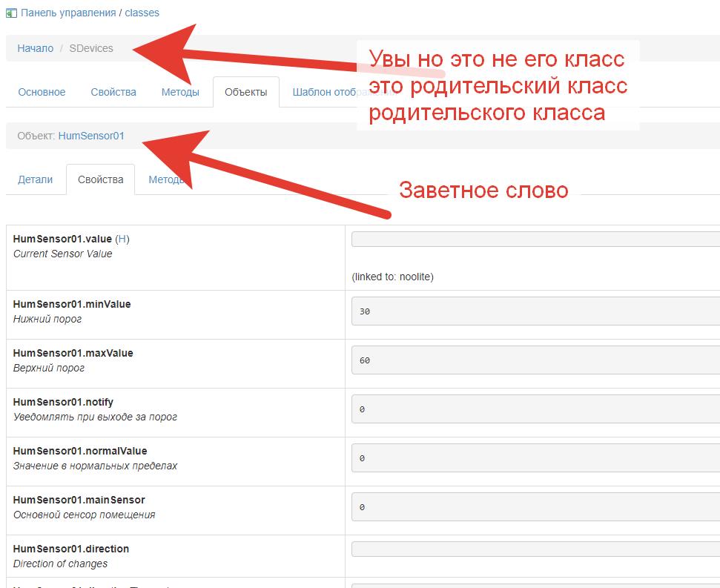The width and height of the screenshot is (720, 588).
Task: Click the 'Нижний порог' description
Action: (x=47, y=319)
